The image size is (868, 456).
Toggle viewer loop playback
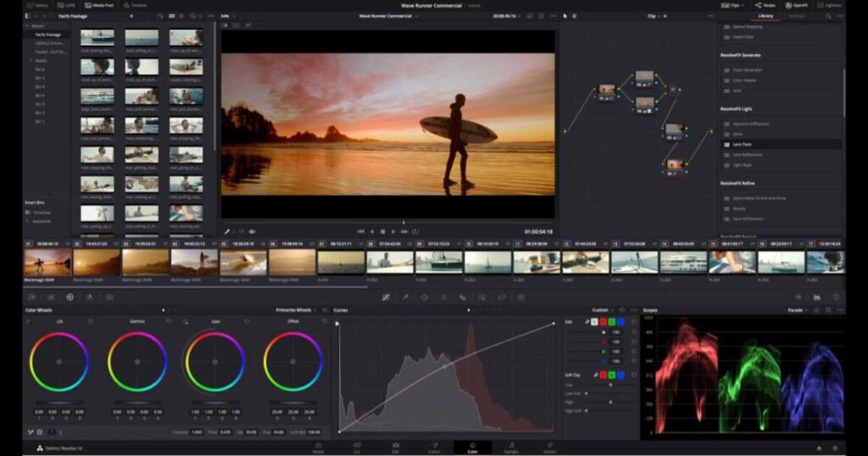click(x=415, y=231)
